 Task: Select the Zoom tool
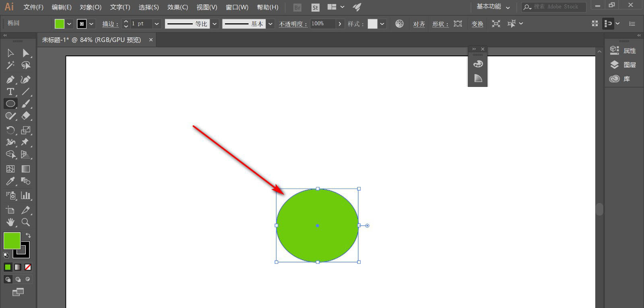pos(26,222)
